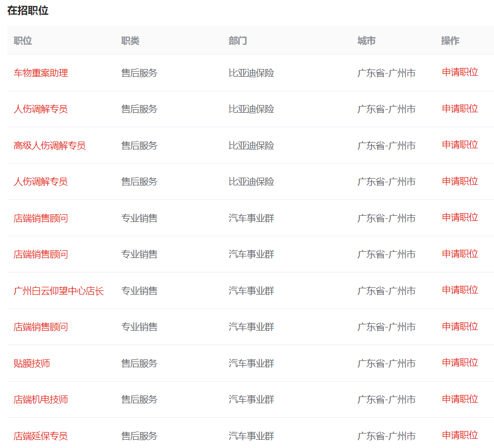Click the 部门 column header
Viewport: 494px width, 448px height.
pos(238,41)
